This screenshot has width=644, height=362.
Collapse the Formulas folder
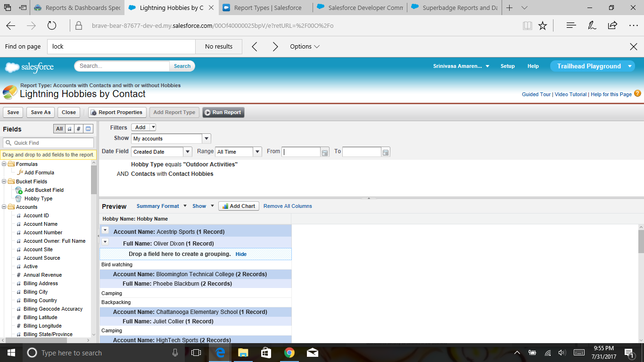click(x=4, y=165)
